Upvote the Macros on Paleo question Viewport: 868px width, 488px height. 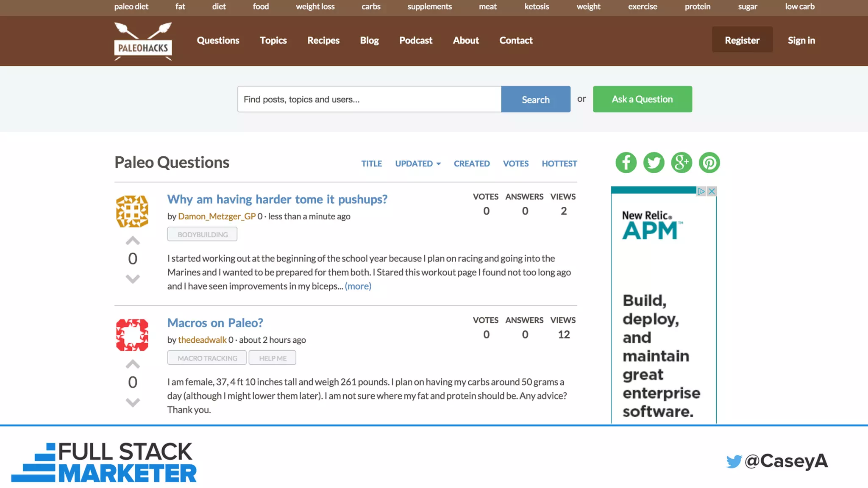click(133, 364)
